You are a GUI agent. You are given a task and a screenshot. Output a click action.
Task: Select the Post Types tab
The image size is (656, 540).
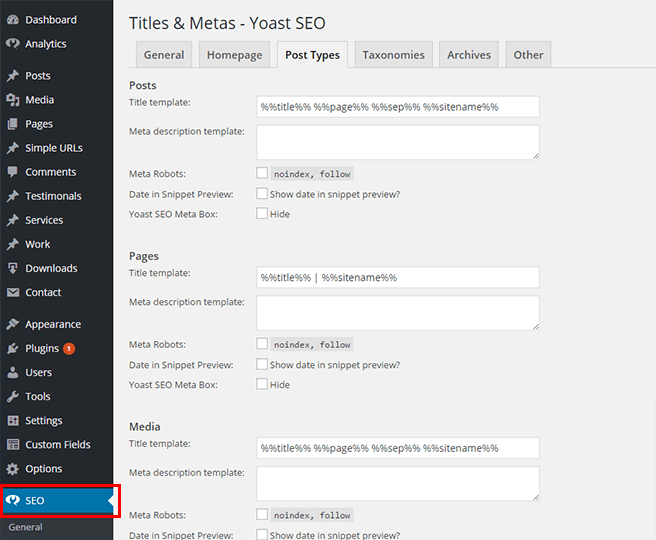point(312,55)
